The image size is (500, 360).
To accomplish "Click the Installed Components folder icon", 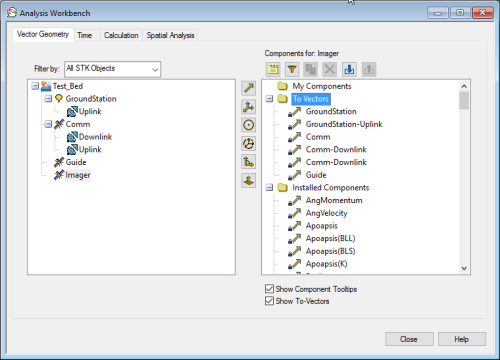I will coord(282,187).
